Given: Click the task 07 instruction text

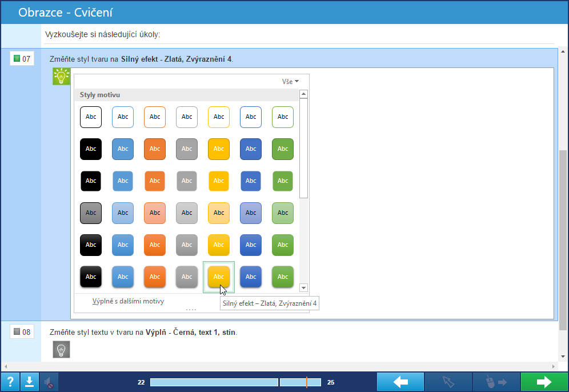Looking at the screenshot, I should 141,59.
